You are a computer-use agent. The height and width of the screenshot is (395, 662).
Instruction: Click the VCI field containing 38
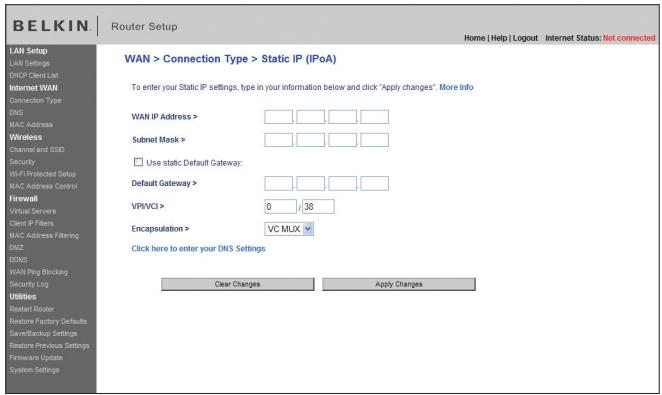tap(318, 207)
